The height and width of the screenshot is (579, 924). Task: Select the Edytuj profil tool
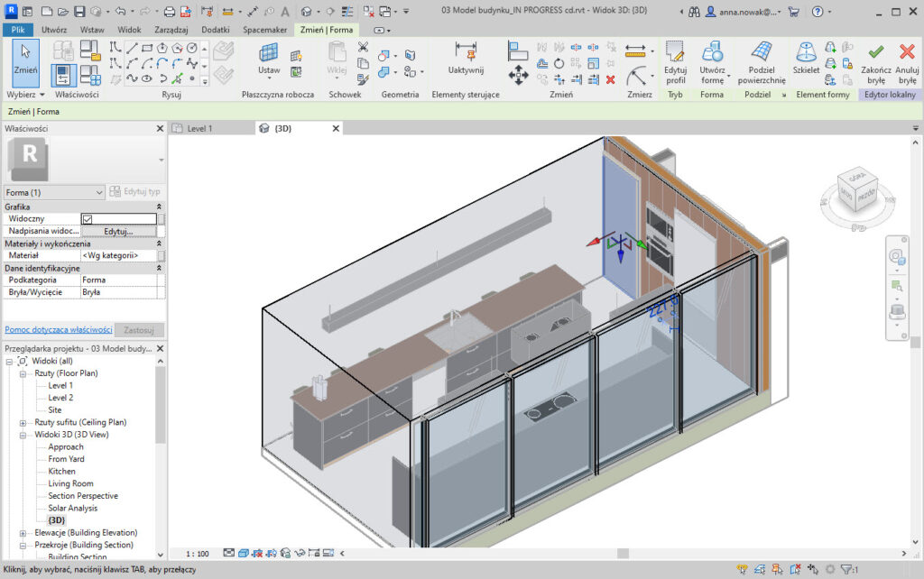pyautogui.click(x=675, y=52)
